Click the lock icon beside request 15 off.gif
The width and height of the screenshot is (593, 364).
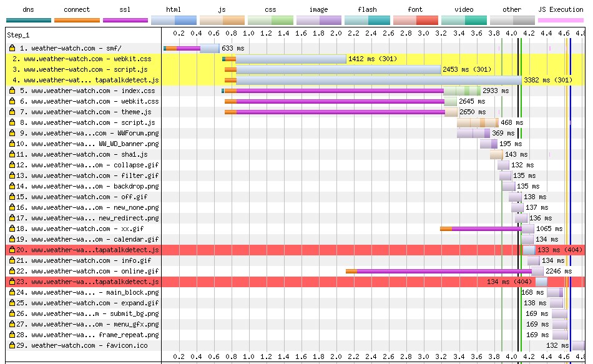point(12,197)
